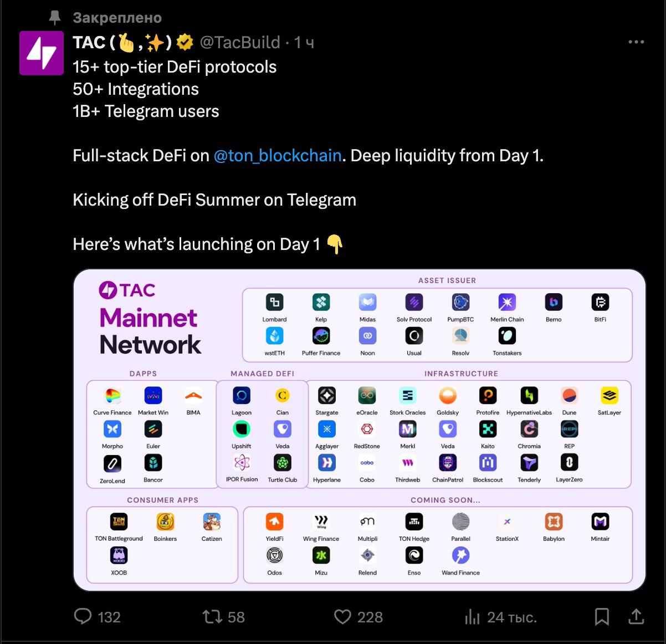666x644 pixels.
Task: Click the post timestamp 1 ч
Action: point(304,43)
